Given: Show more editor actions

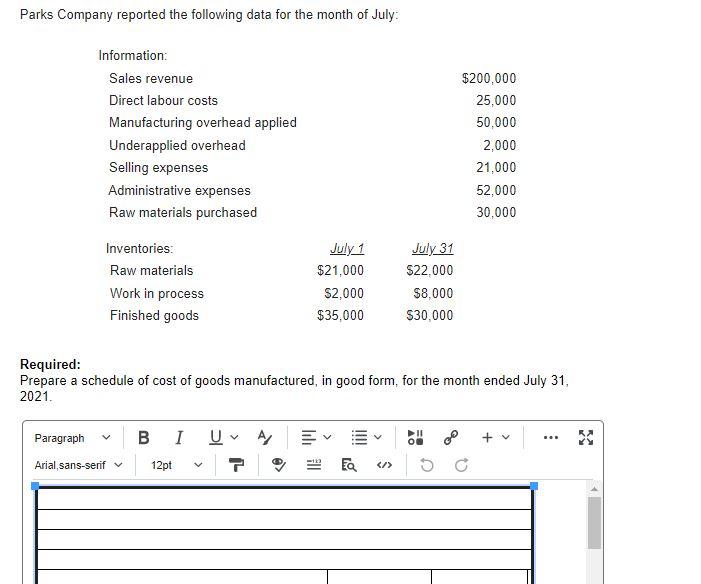Looking at the screenshot, I should (551, 437).
